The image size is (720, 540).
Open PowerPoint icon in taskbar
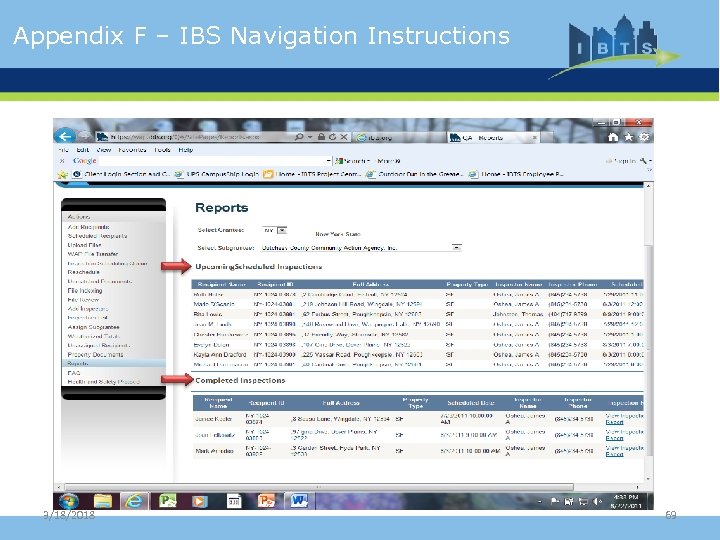266,501
